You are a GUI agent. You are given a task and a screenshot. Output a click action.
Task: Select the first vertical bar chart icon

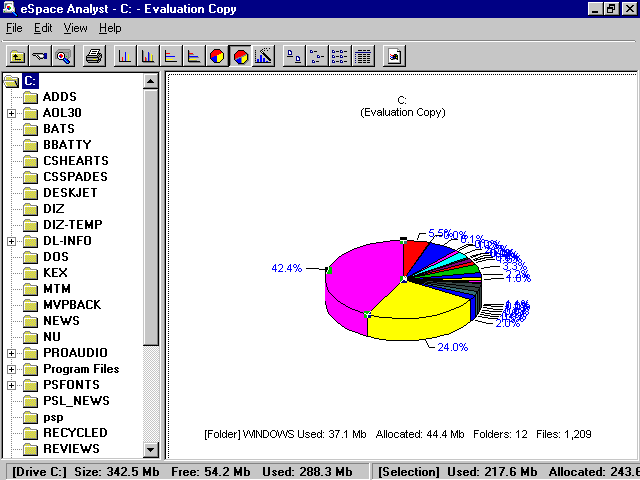point(125,56)
